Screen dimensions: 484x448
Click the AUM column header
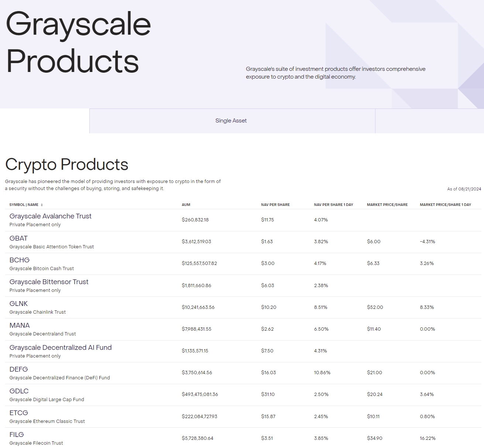click(x=186, y=204)
